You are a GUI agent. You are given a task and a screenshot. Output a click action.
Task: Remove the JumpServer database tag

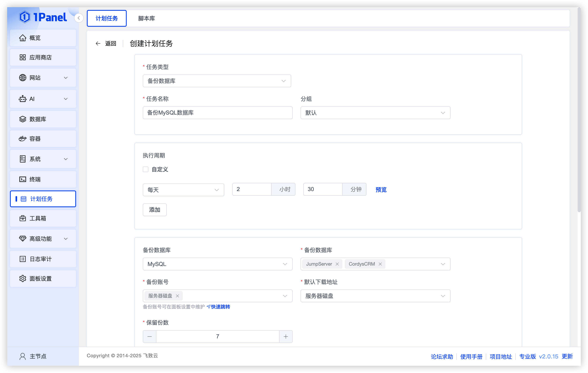click(337, 264)
